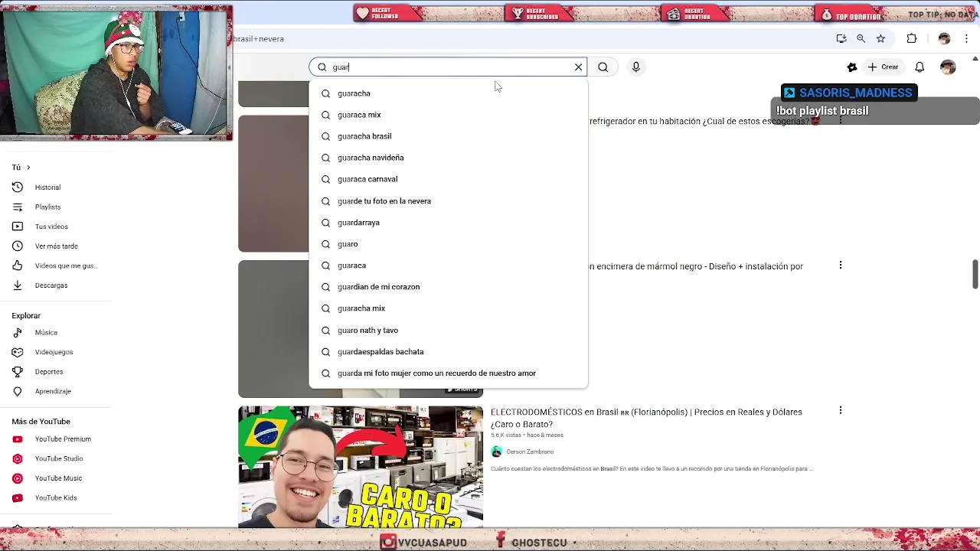The height and width of the screenshot is (551, 980).
Task: Choose suggestion "guaracha mix"
Action: pyautogui.click(x=448, y=308)
